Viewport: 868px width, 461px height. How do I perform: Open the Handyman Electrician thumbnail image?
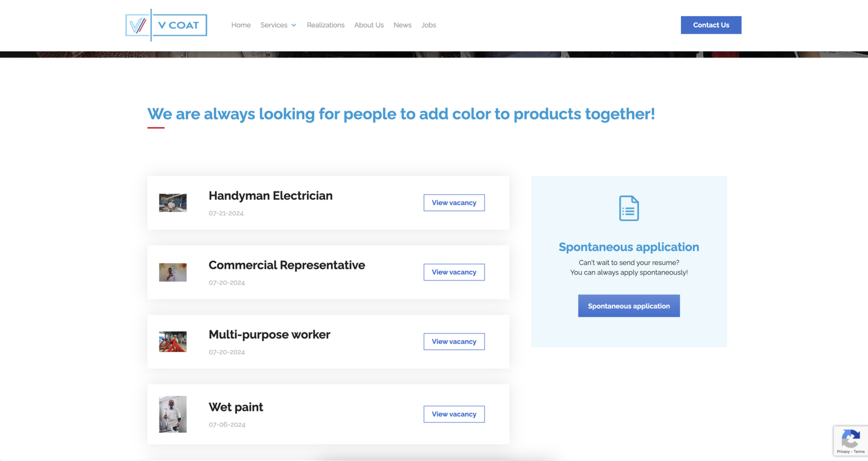(173, 203)
